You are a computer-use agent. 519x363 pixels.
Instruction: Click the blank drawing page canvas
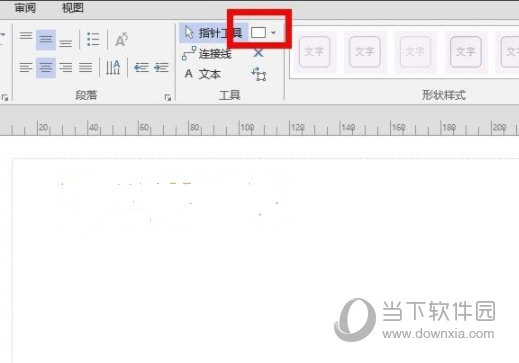pyautogui.click(x=266, y=261)
